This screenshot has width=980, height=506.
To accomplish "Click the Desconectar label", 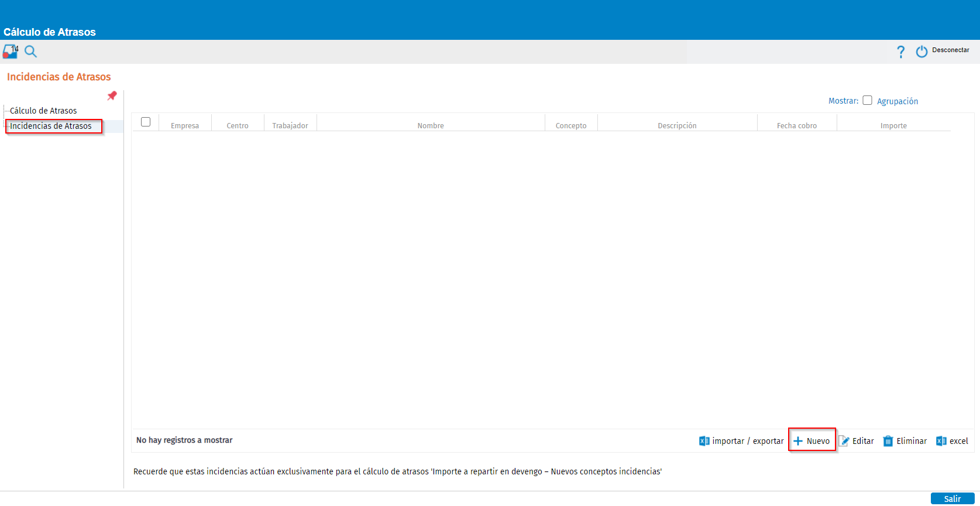I will click(x=951, y=50).
